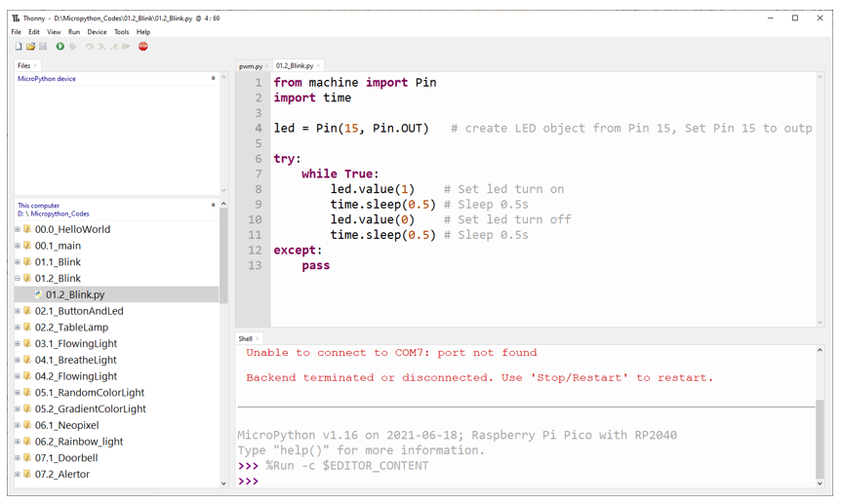The height and width of the screenshot is (504, 842).
Task: Click the debug bug icon
Action: coord(72,47)
